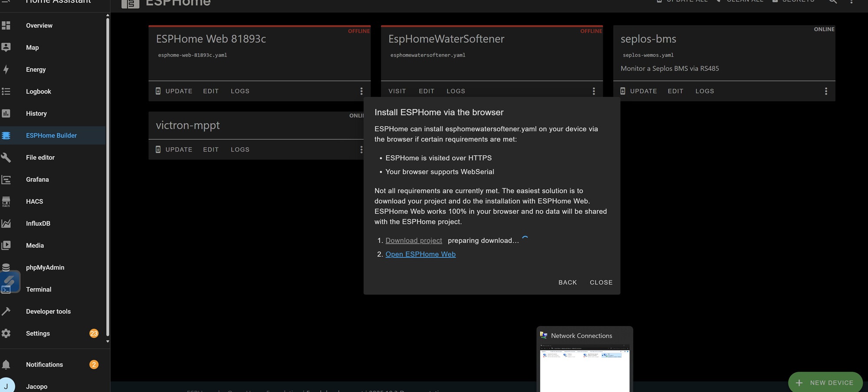This screenshot has height=392, width=868.
Task: Open the History chart icon
Action: coord(6,113)
